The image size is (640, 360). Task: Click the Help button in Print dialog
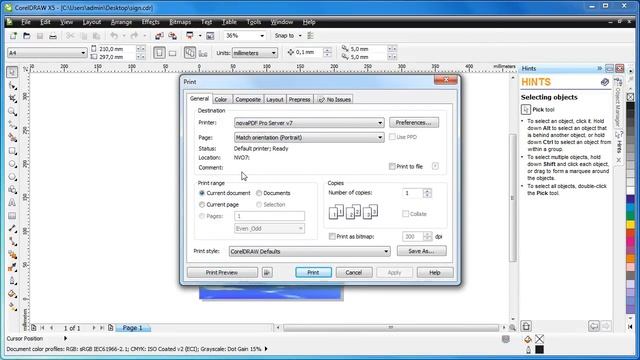[x=435, y=272]
